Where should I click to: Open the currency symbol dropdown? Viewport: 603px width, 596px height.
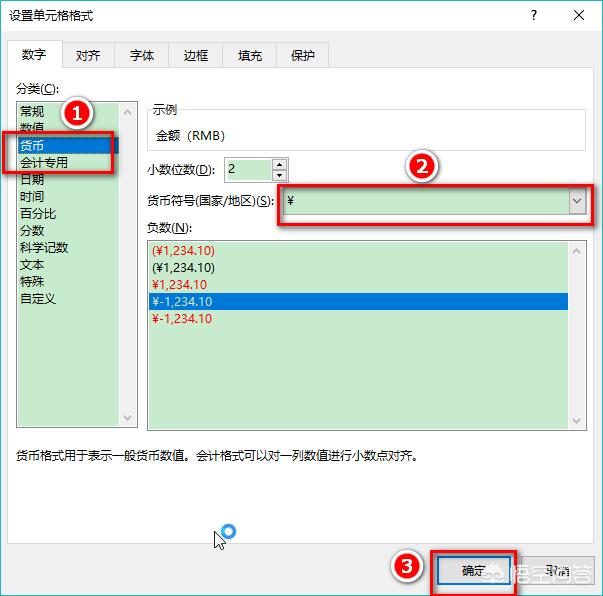[577, 201]
